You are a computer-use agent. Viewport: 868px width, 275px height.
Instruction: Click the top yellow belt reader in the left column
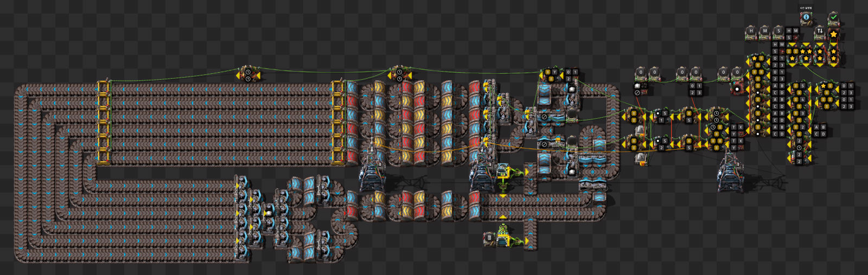tap(103, 87)
